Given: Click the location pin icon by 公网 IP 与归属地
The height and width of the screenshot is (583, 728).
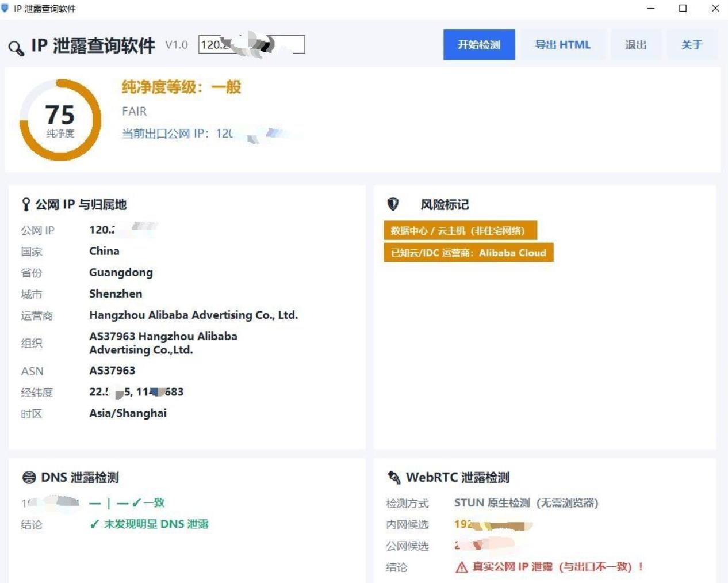Looking at the screenshot, I should 26,204.
